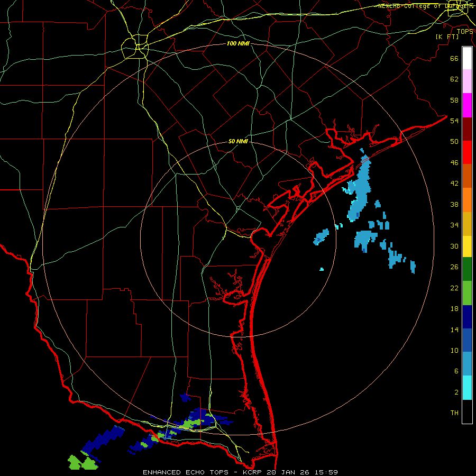Click the light pink legend swatch

(x=467, y=81)
